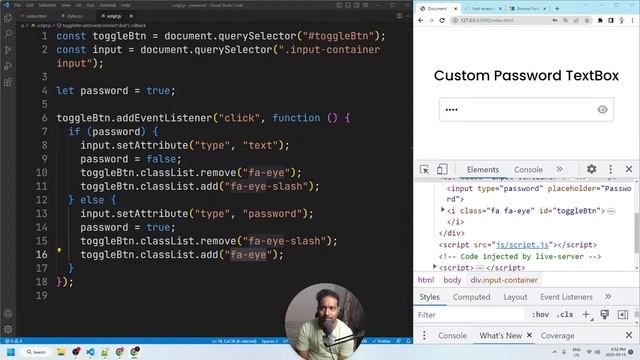This screenshot has height=360, width=640.
Task: Click the html breadcrumb in DevTools
Action: (x=426, y=280)
